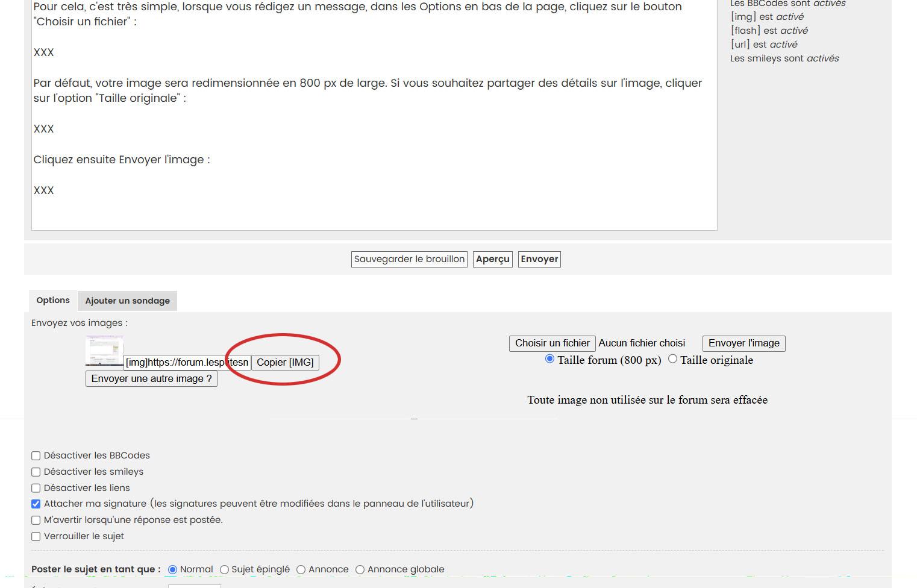Check the Désactiver les liens box
Screen dimensions: 917x588
coord(36,488)
